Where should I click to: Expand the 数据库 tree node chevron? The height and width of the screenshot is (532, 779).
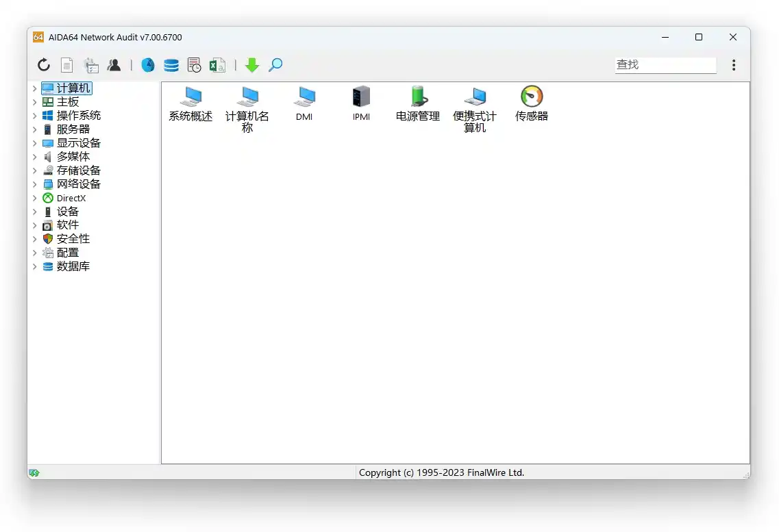coord(35,266)
